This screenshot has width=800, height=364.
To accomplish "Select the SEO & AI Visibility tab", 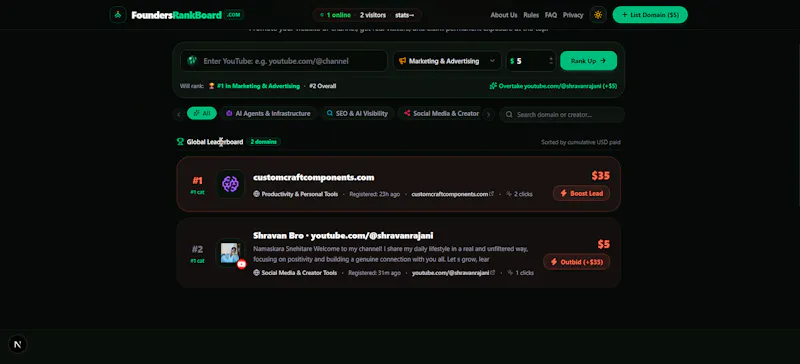I will pos(357,113).
